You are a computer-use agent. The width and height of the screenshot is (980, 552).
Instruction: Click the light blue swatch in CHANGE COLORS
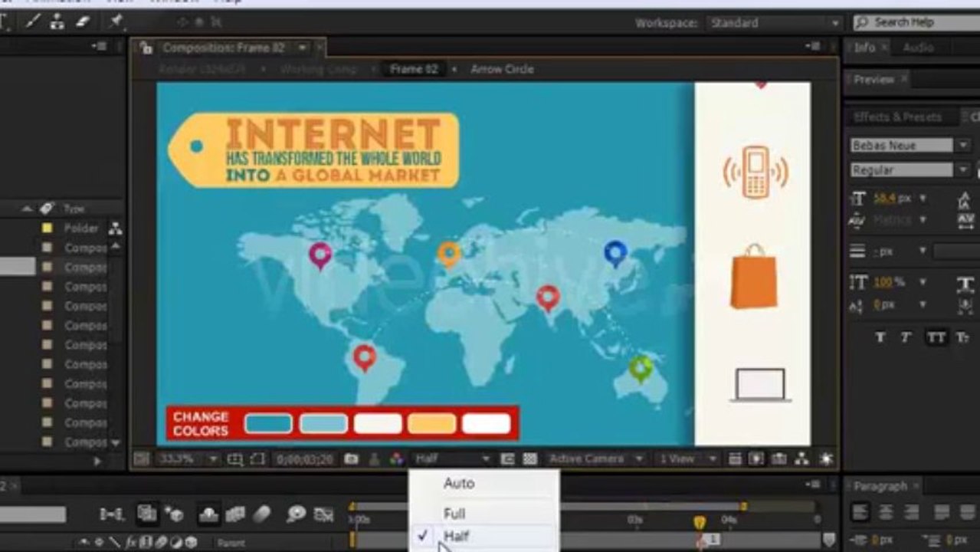323,423
